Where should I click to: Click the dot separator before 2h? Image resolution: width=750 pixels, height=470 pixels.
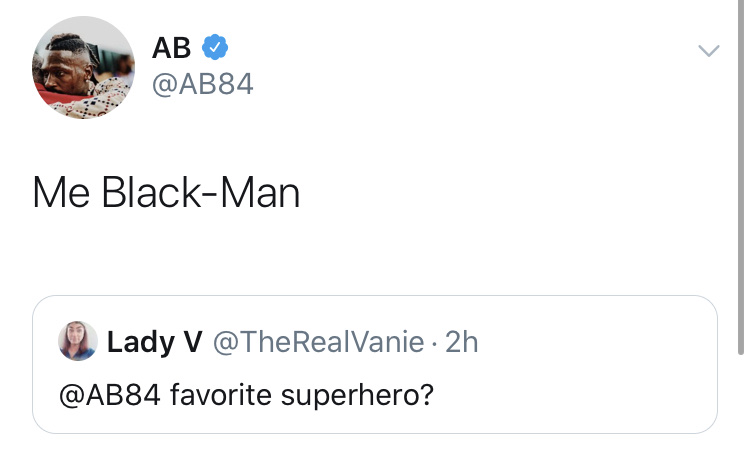[x=434, y=343]
